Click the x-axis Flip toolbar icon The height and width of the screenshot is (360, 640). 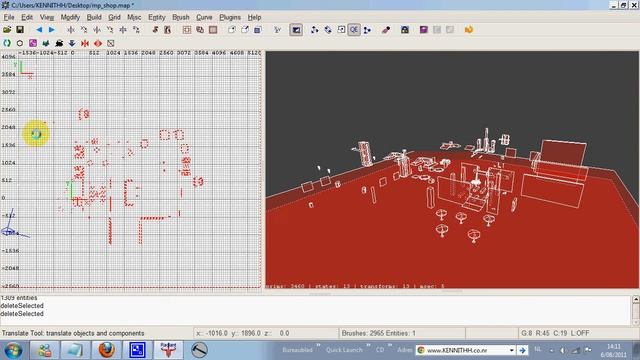click(x=71, y=30)
